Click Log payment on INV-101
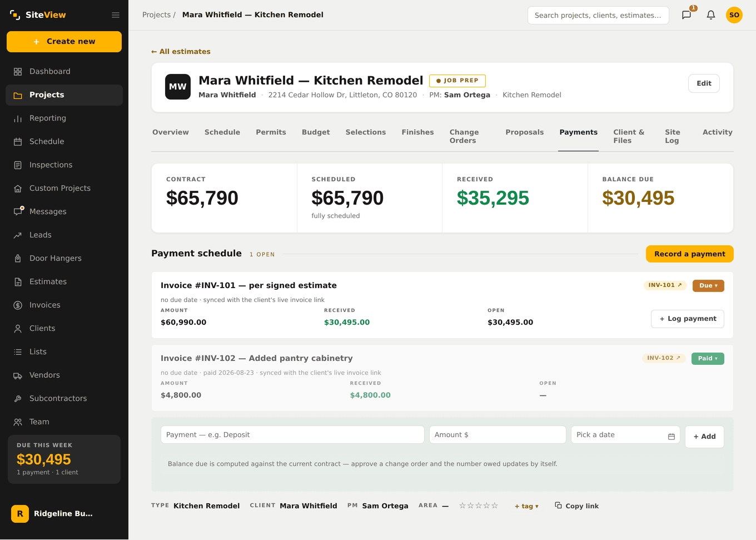The height and width of the screenshot is (540, 756). (687, 319)
